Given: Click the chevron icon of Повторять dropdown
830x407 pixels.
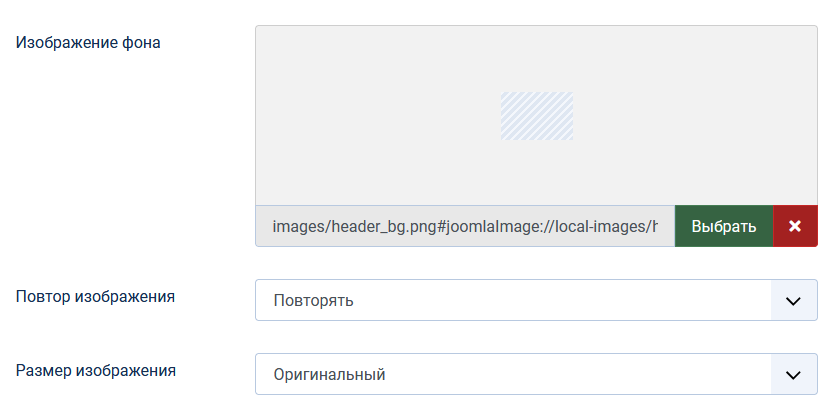Looking at the screenshot, I should pyautogui.click(x=794, y=300).
